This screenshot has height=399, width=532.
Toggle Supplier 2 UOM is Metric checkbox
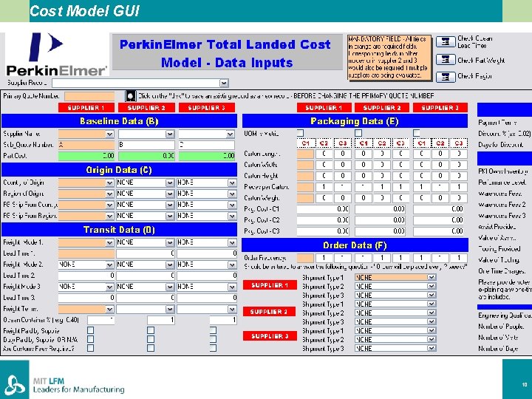tap(358, 133)
